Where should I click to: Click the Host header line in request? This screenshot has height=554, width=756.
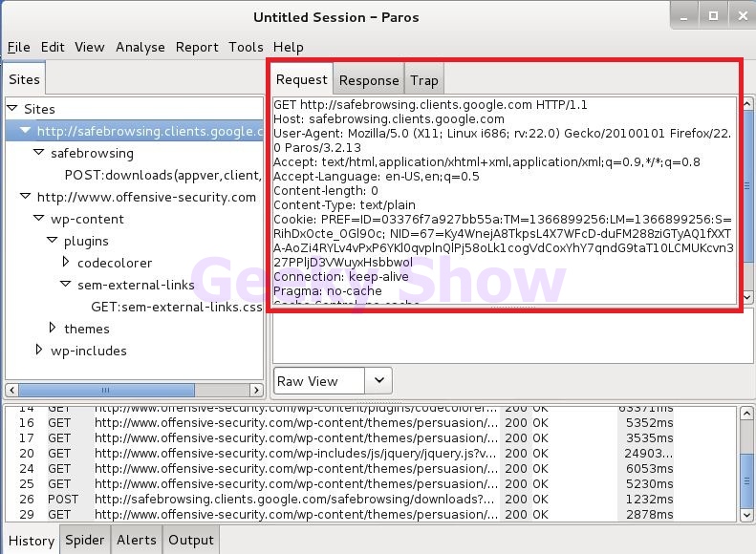pos(389,119)
